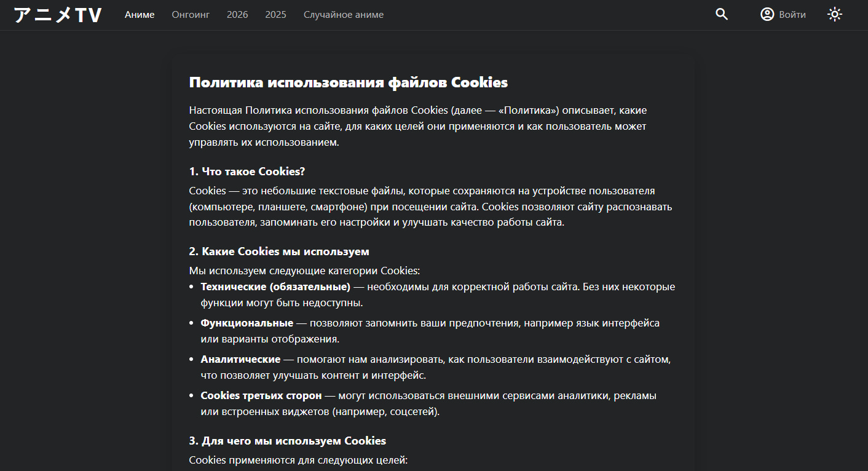The height and width of the screenshot is (471, 868).
Task: Click the Войти login text
Action: click(x=792, y=15)
